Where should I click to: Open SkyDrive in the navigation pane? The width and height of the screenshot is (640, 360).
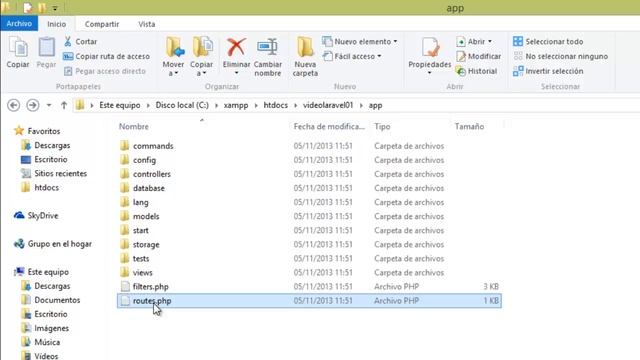click(43, 216)
